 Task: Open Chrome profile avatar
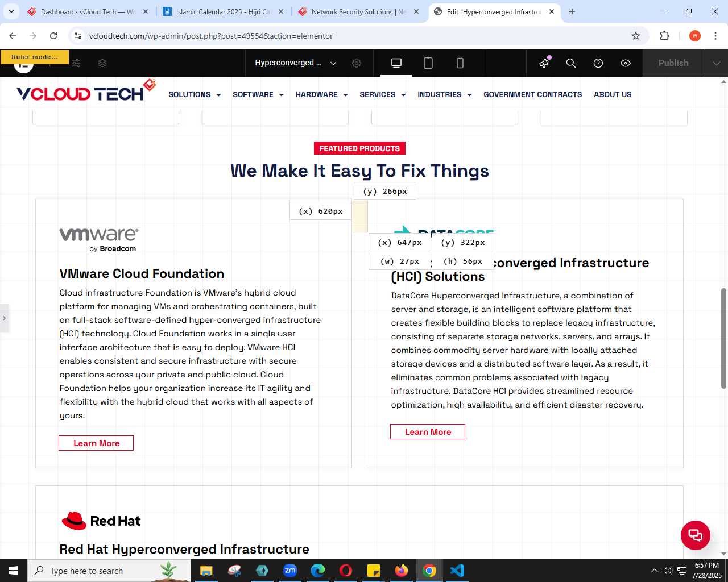pos(695,36)
